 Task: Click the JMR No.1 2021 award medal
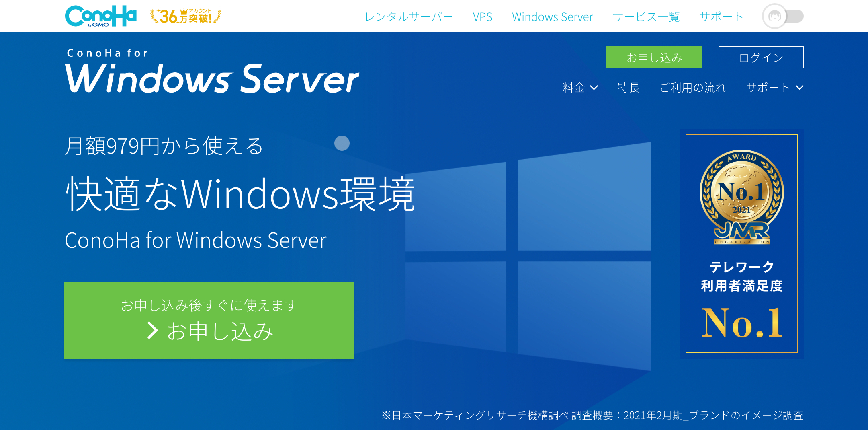741,197
